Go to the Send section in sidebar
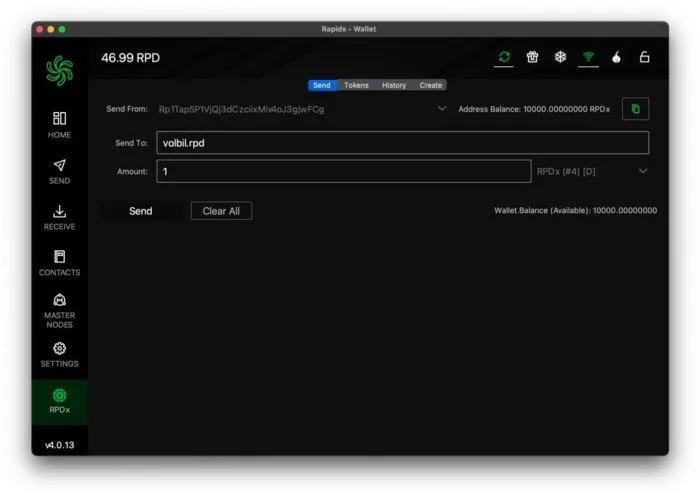This screenshot has height=497, width=700. (x=59, y=171)
